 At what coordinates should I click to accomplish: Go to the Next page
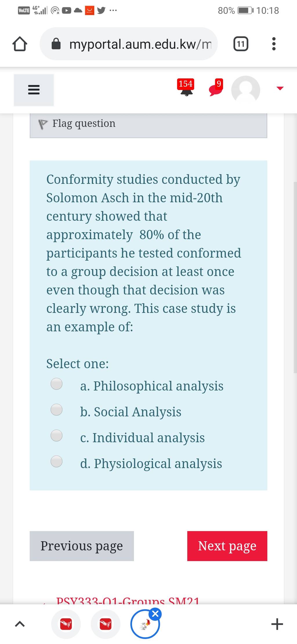coord(227,546)
